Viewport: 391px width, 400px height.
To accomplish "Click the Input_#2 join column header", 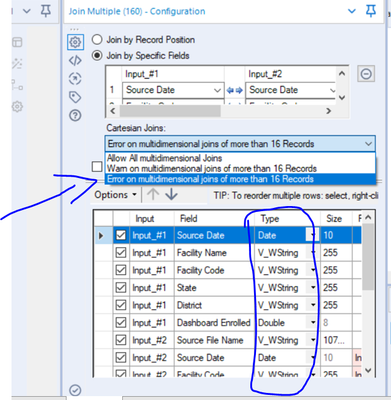I will (x=290, y=74).
